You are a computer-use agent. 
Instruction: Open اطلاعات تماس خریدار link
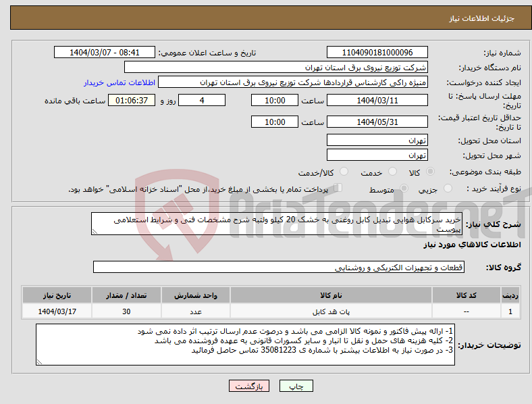[x=119, y=82]
